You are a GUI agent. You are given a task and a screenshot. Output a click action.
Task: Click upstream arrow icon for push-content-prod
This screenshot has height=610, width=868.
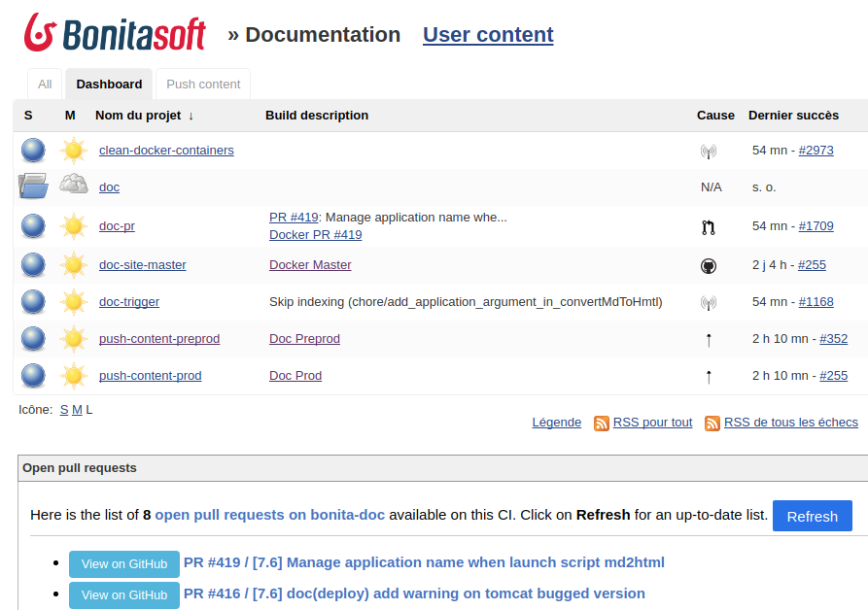pos(709,377)
